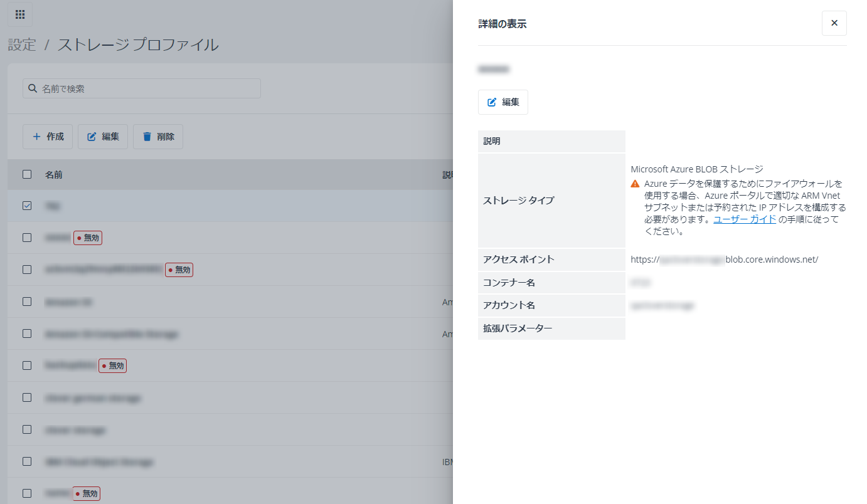
Task: Uncheck the selected first row checkbox
Action: coord(27,205)
